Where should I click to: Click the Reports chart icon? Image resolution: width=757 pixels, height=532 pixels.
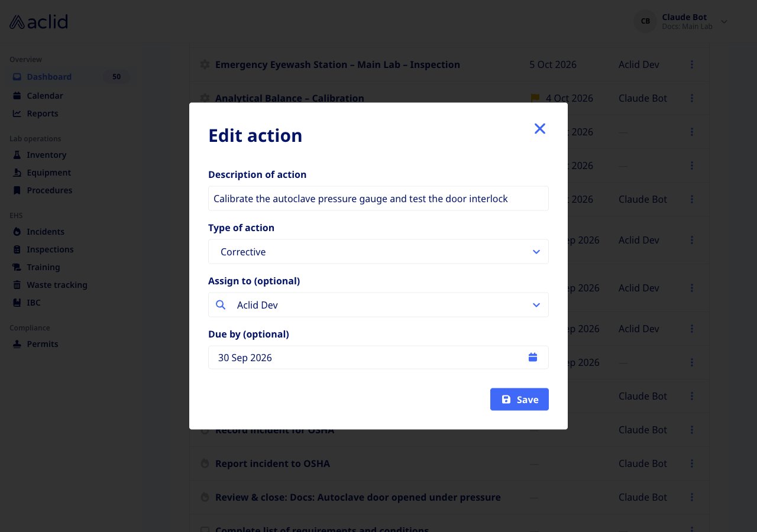coord(17,113)
